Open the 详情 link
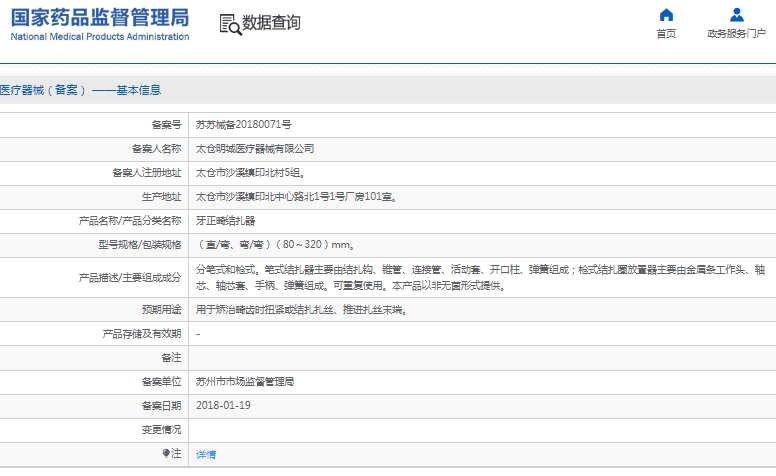This screenshot has height=476, width=776. click(206, 454)
